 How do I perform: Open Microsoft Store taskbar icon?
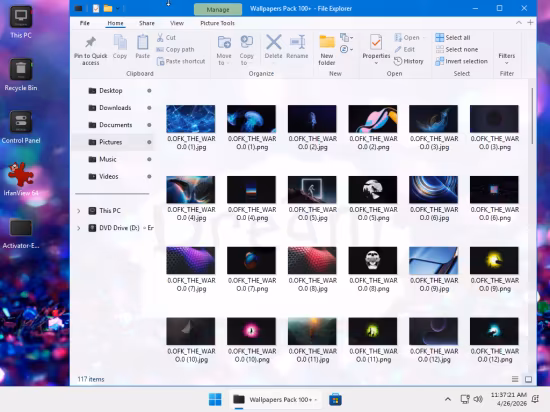pos(335,399)
